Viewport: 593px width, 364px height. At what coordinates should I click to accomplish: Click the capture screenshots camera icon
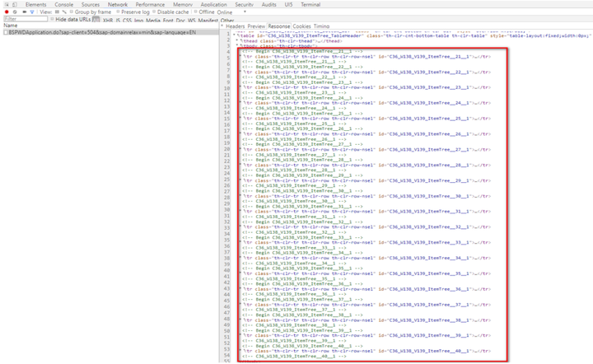coord(24,12)
